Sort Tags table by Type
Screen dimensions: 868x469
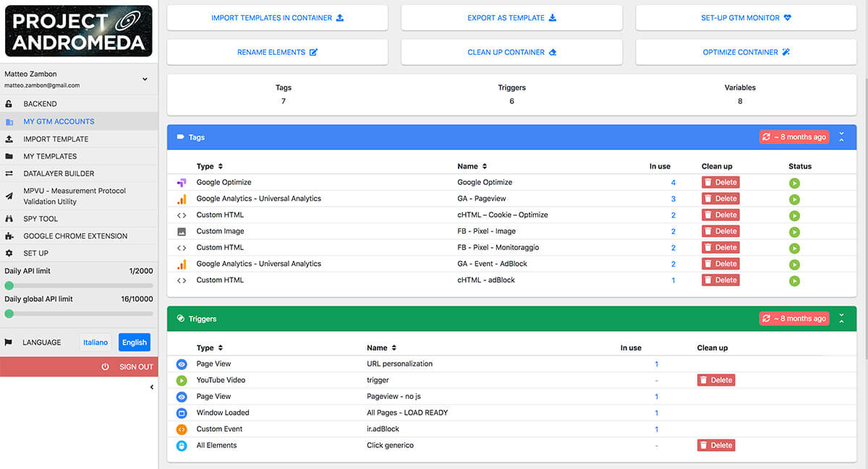(x=210, y=166)
